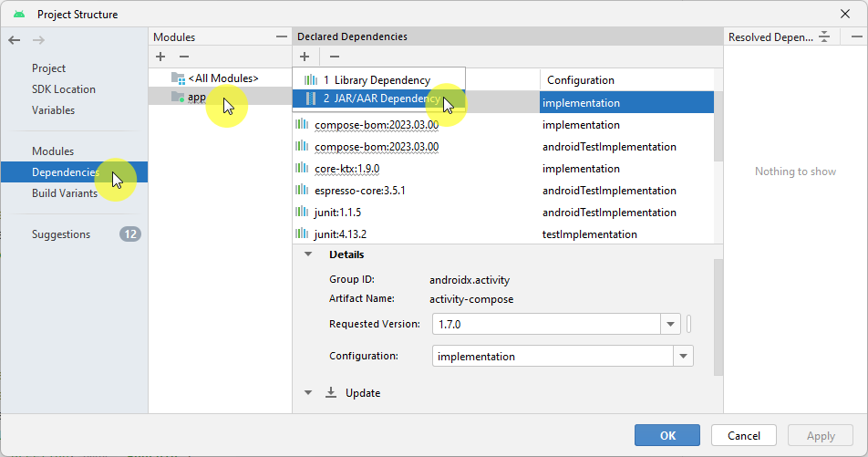
Task: Expand the Update section
Action: pyautogui.click(x=308, y=393)
